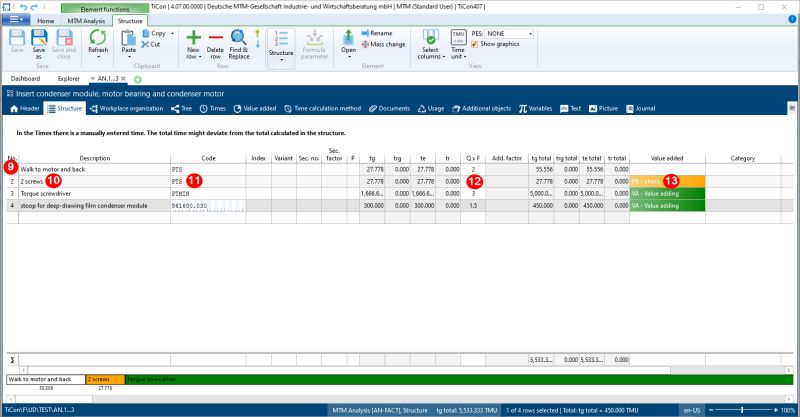The width and height of the screenshot is (800, 417).
Task: Open Select columns
Action: 431,44
